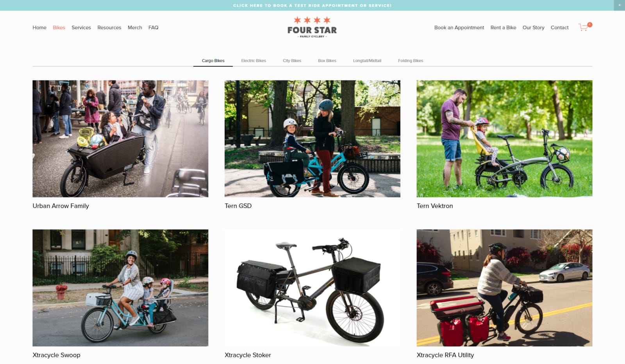Select the City Bikes tab
This screenshot has height=364, width=625.
point(292,60)
